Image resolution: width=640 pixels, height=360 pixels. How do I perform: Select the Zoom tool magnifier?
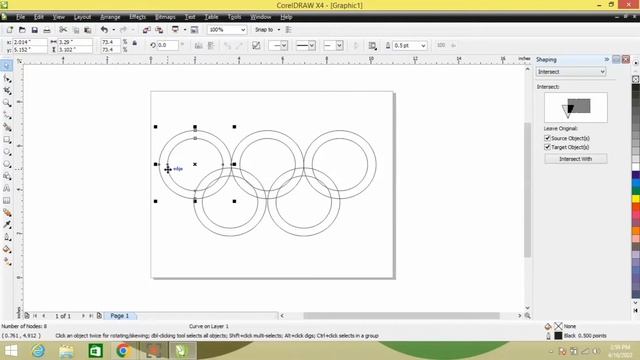pyautogui.click(x=7, y=103)
